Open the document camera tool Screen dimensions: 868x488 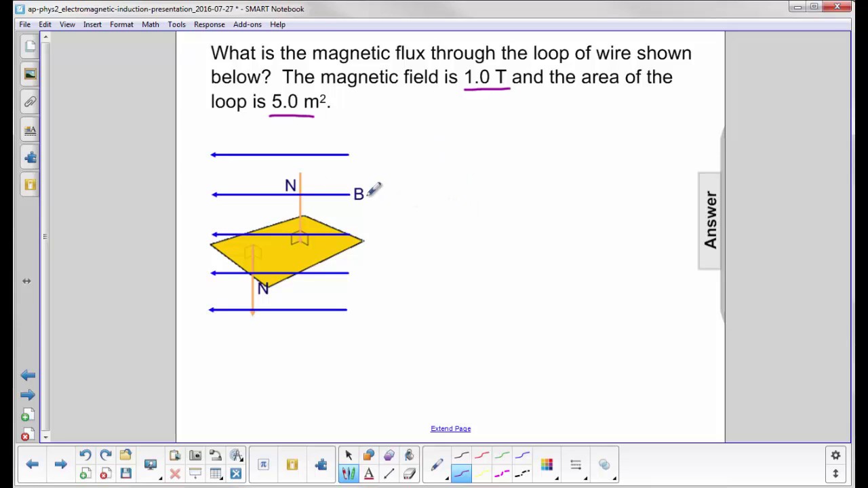click(x=215, y=455)
